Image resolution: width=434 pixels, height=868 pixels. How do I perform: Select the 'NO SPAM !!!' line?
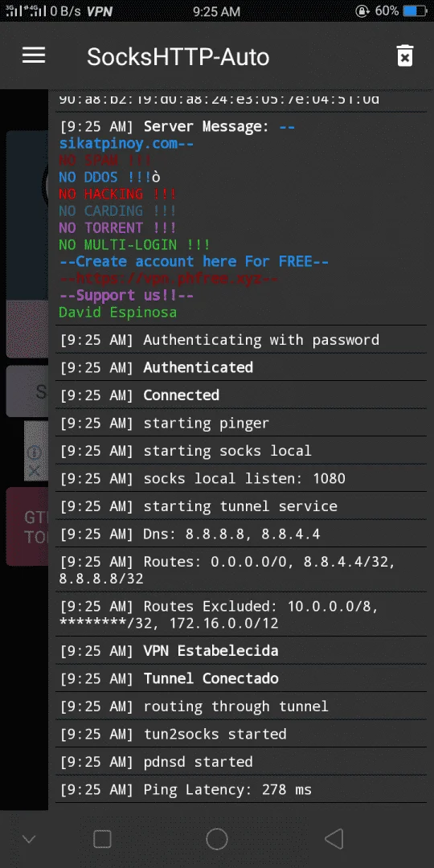[104, 161]
